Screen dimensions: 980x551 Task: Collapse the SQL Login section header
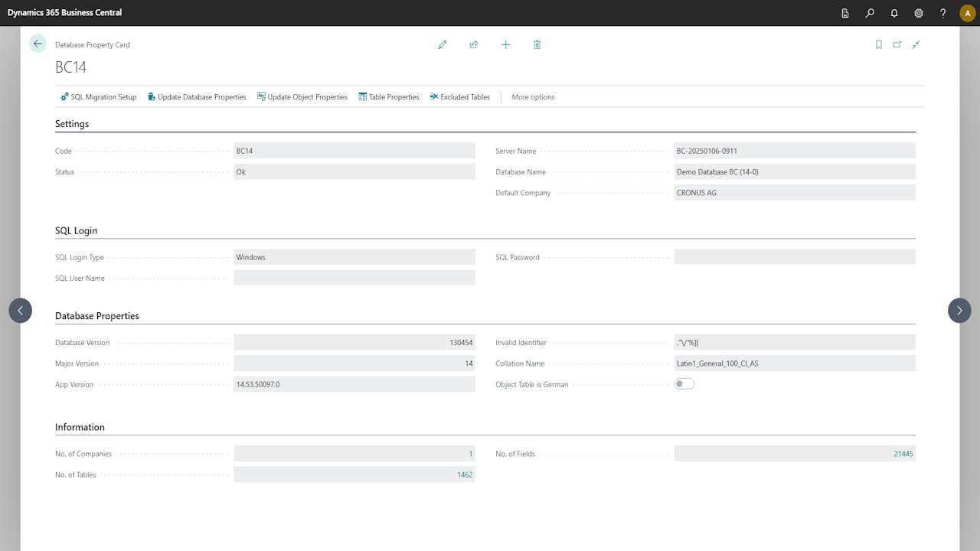pyautogui.click(x=76, y=230)
